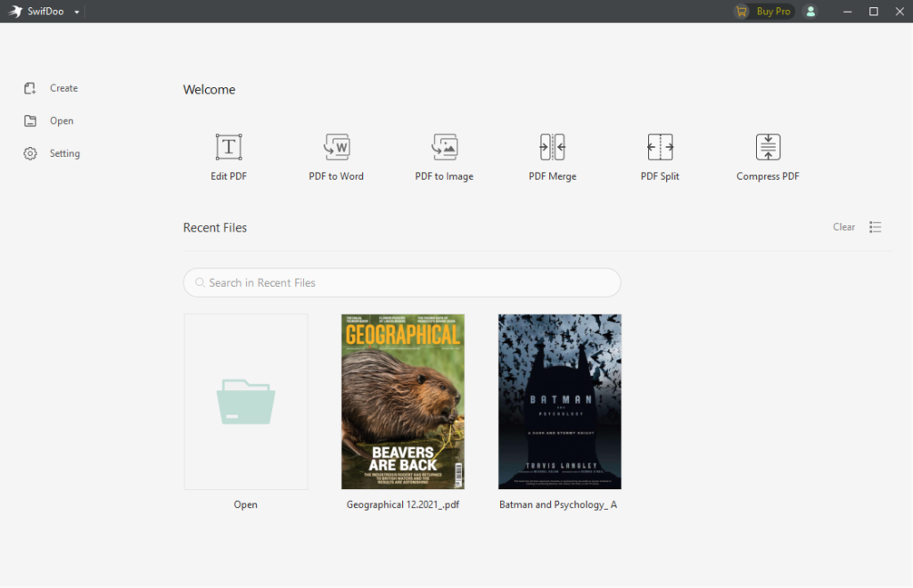Click the Setting gear icon
Image resolution: width=913 pixels, height=588 pixels.
click(29, 153)
